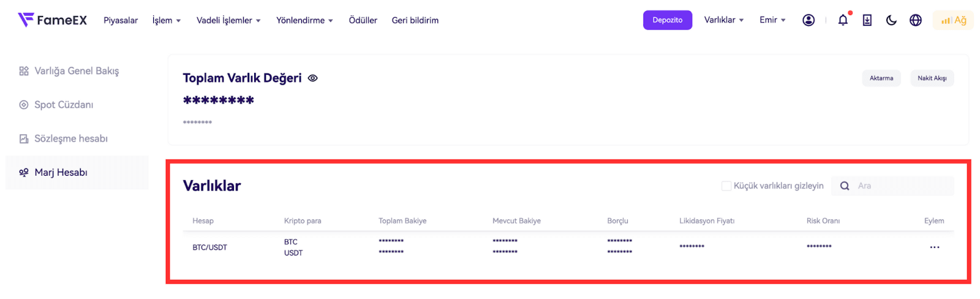Image resolution: width=980 pixels, height=299 pixels.
Task: Click the search magnifier icon
Action: point(845,186)
